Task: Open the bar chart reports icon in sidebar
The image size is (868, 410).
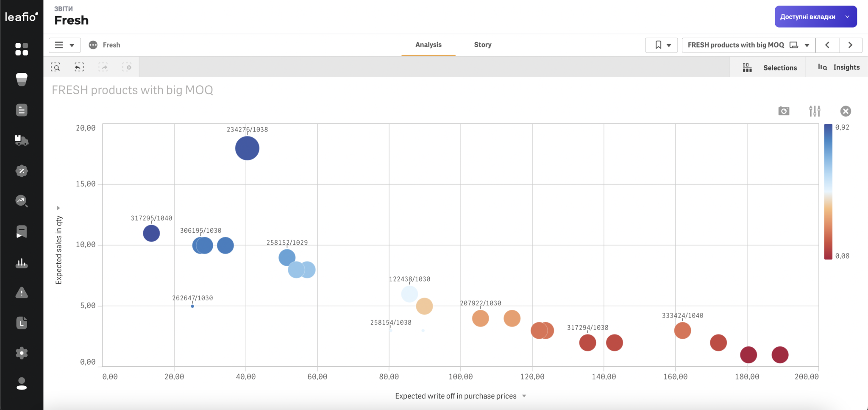Action: [x=22, y=263]
